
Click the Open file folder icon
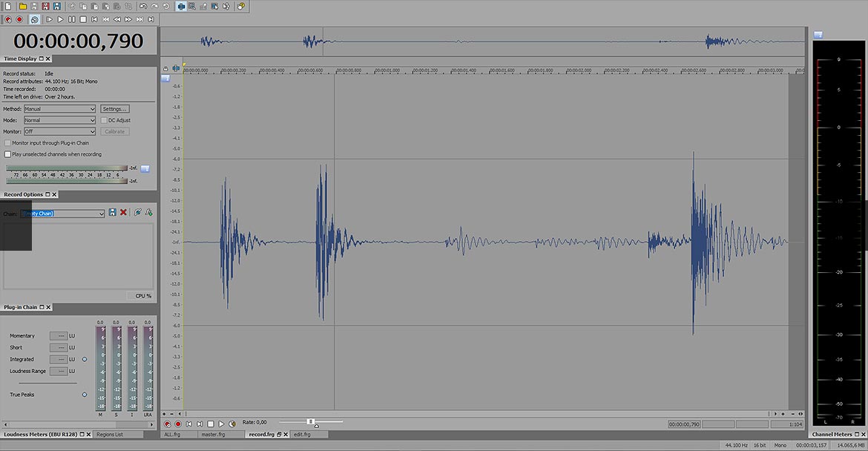tap(23, 6)
